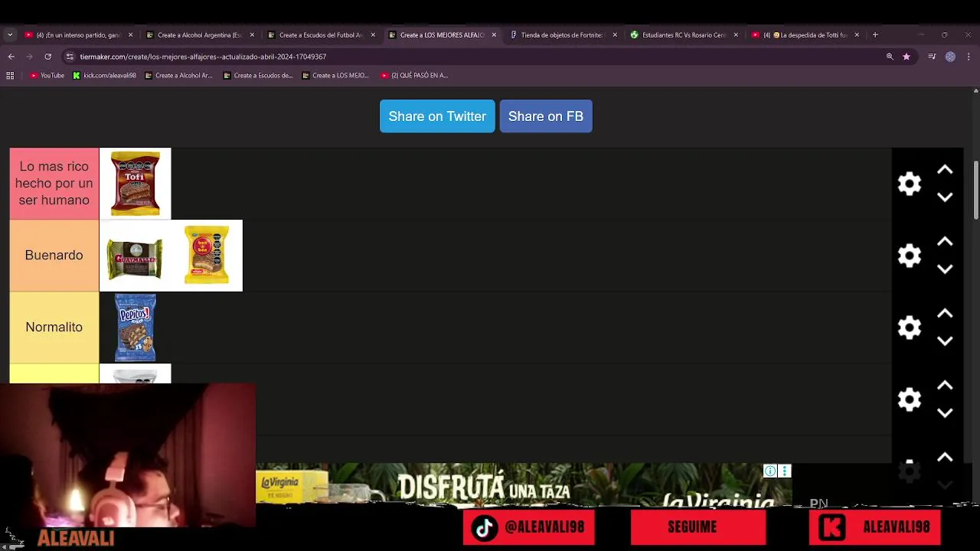The height and width of the screenshot is (551, 980).
Task: Open the media control icon in toolbar
Action: point(932,57)
